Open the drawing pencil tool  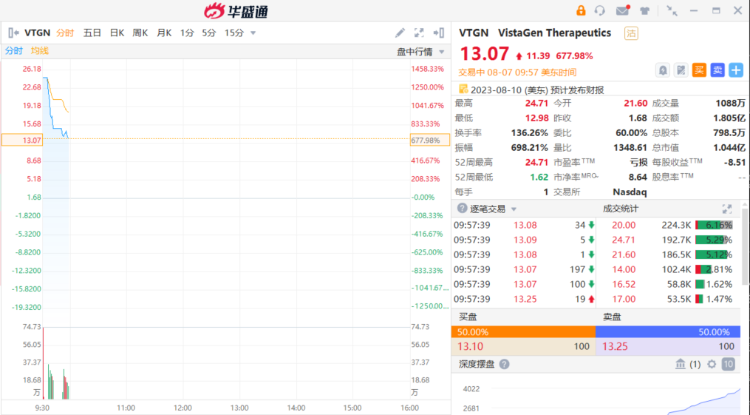[400, 33]
